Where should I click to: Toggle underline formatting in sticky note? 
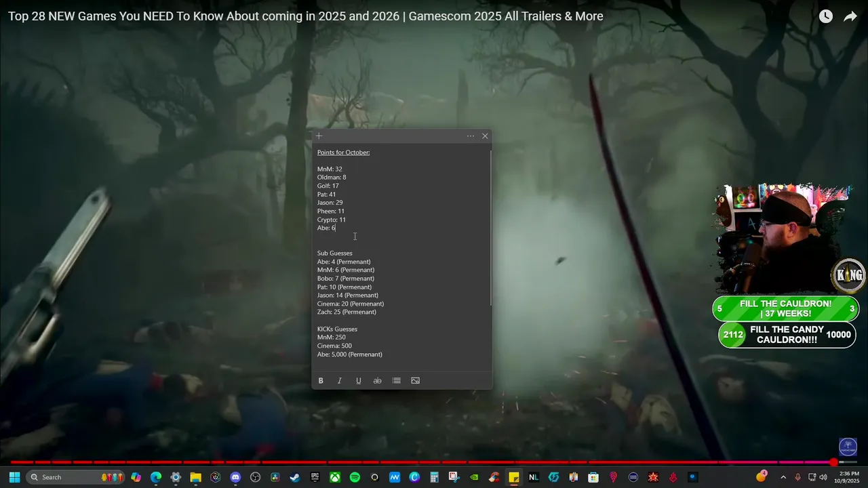coord(359,381)
